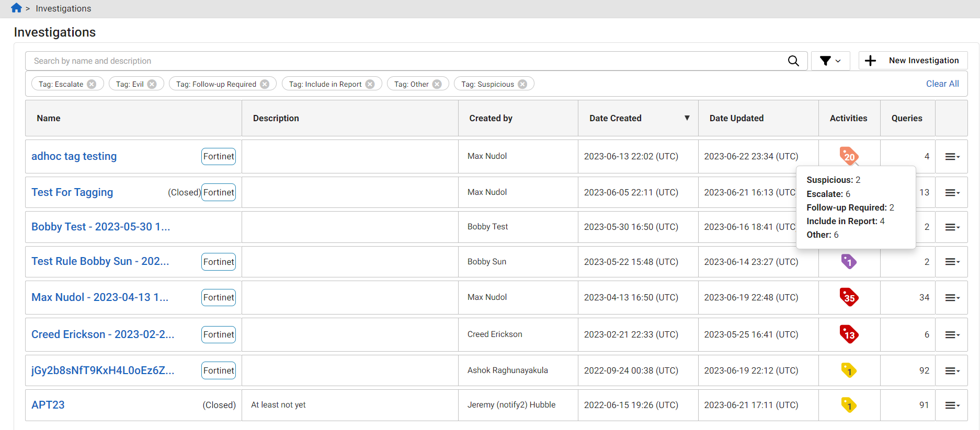This screenshot has width=980, height=430.
Task: Sort by the Date Updated column header
Action: 736,118
